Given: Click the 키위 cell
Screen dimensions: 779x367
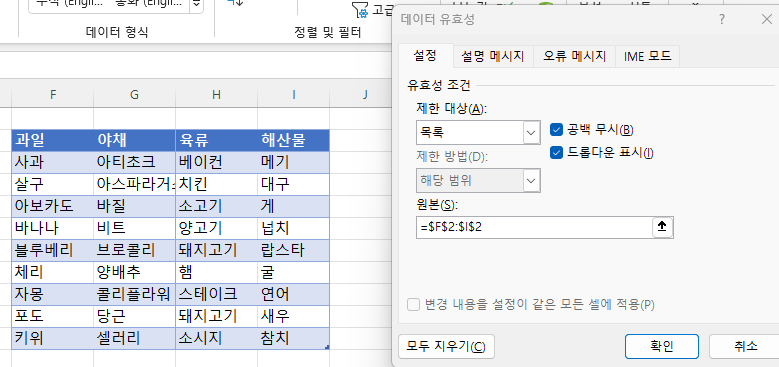Looking at the screenshot, I should (x=53, y=338).
